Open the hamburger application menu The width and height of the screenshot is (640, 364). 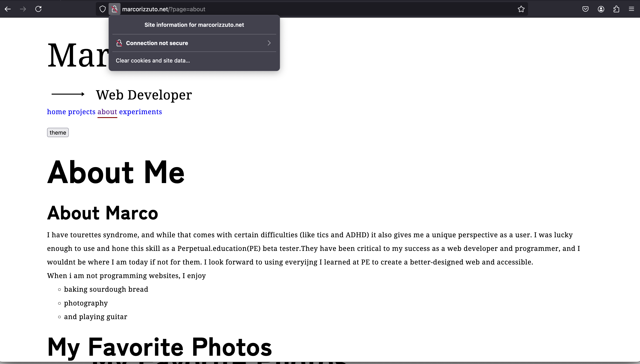pyautogui.click(x=631, y=9)
